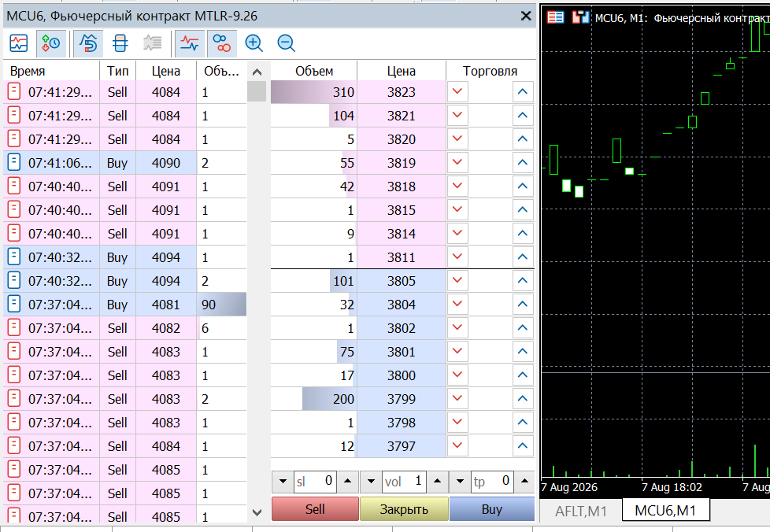The height and width of the screenshot is (532, 770).
Task: Decrease the sl value with down arrow
Action: (283, 482)
